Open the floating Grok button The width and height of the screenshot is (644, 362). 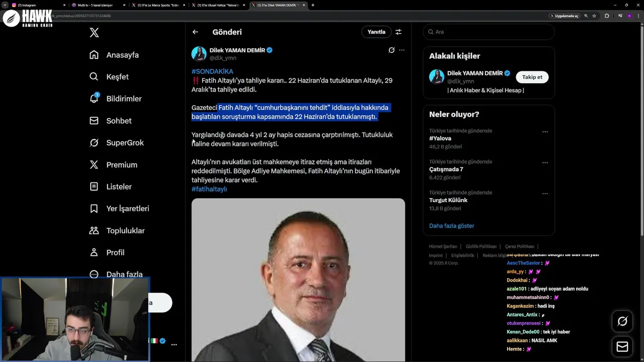click(x=622, y=321)
